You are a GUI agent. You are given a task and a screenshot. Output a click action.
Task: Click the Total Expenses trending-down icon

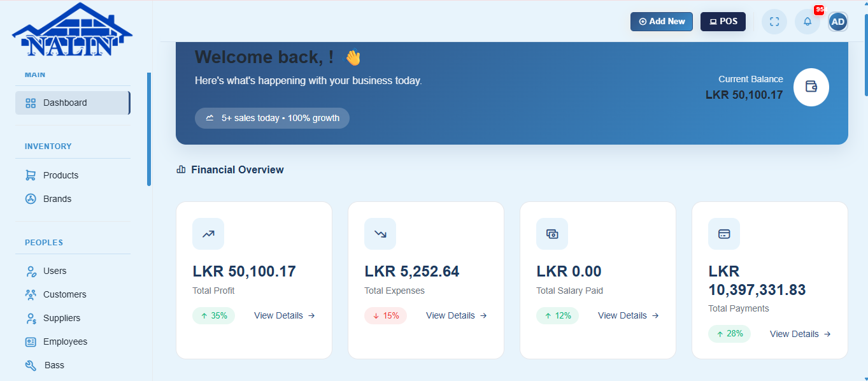380,234
